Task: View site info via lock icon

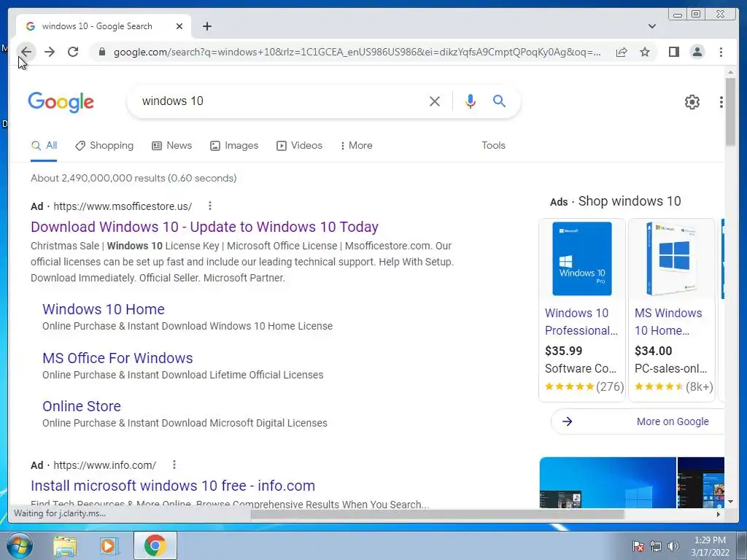Action: (101, 52)
